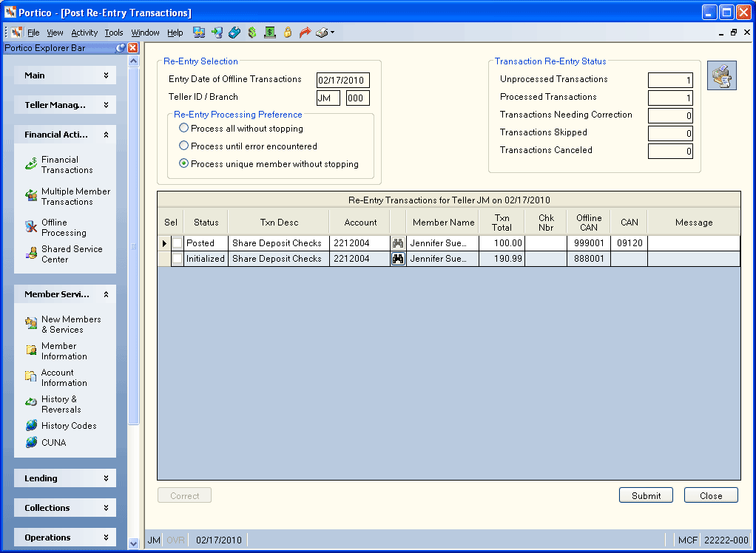Click the print report icon near Re-Entry Status
Viewport: 756px width, 553px height.
click(722, 75)
